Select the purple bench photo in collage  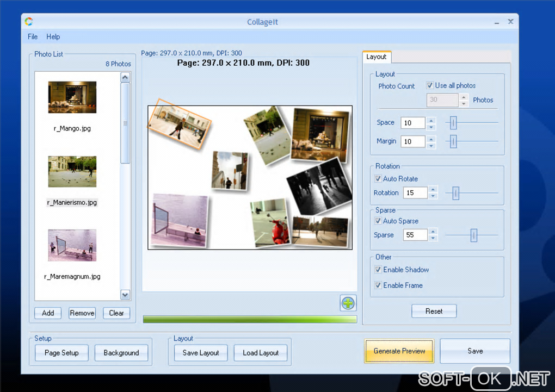180,220
